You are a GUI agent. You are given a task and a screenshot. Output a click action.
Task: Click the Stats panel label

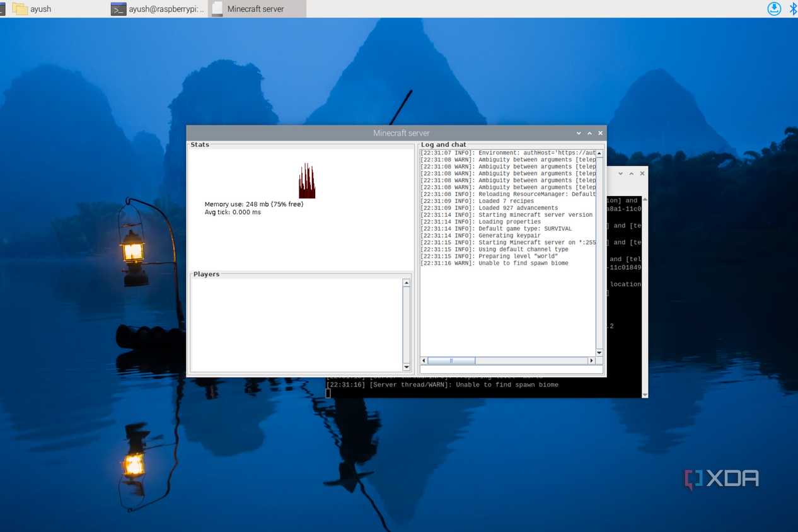(200, 145)
